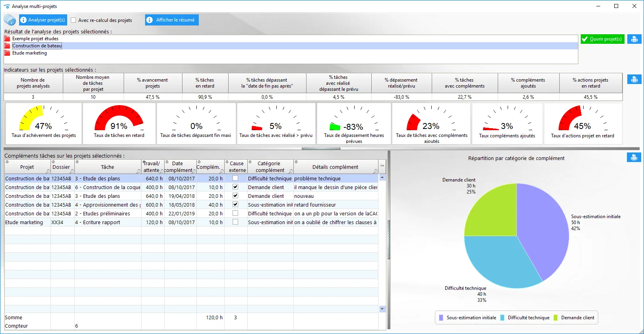The image size is (644, 334).
Task: Click the '90,9 %' tâches en retard value
Action: tap(205, 97)
